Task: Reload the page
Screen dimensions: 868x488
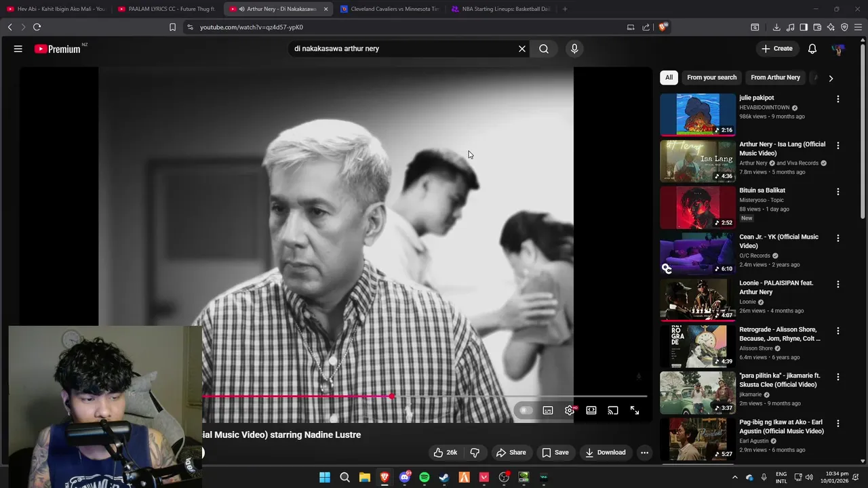Action: coord(37,27)
